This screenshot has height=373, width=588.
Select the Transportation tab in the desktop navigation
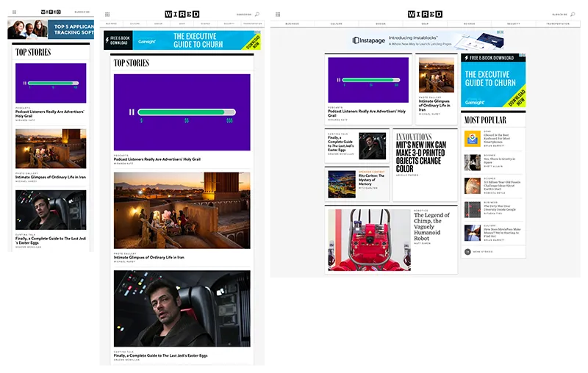(x=558, y=23)
